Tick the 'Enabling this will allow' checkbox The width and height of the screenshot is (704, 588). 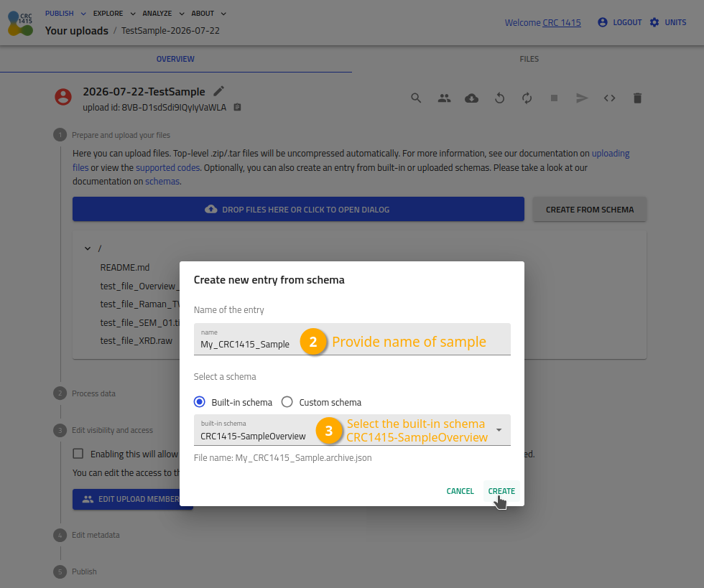pos(78,454)
